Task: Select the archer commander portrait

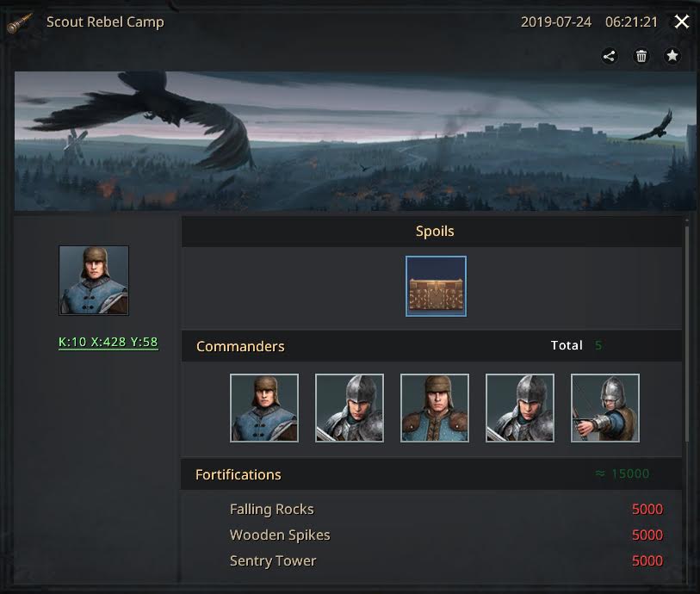Action: tap(605, 408)
